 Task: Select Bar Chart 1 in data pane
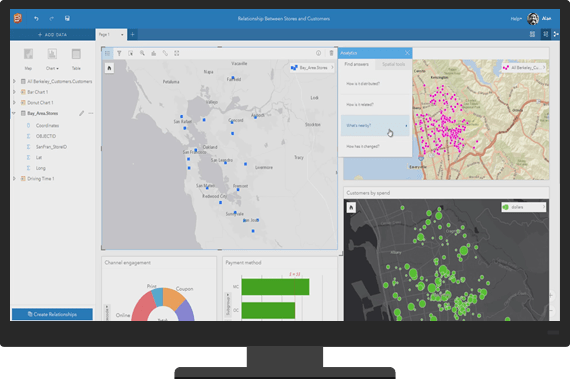click(x=37, y=92)
